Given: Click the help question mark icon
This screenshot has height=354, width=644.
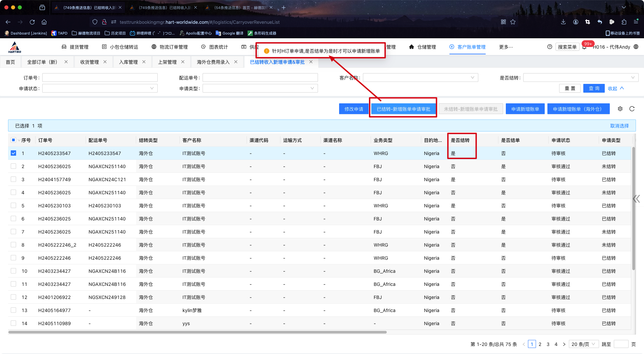Looking at the screenshot, I should [x=549, y=47].
